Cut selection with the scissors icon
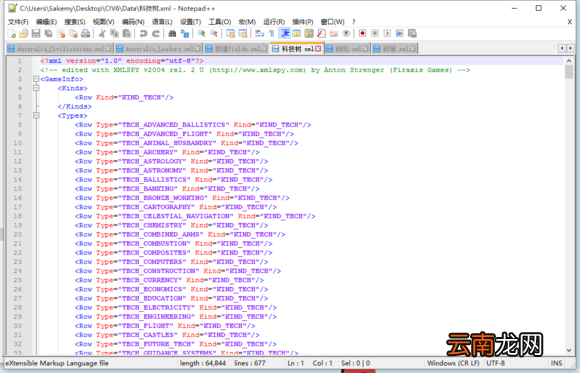 [102, 34]
